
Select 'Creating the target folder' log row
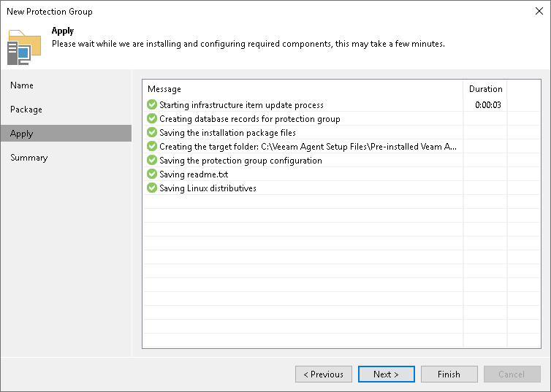pyautogui.click(x=341, y=146)
